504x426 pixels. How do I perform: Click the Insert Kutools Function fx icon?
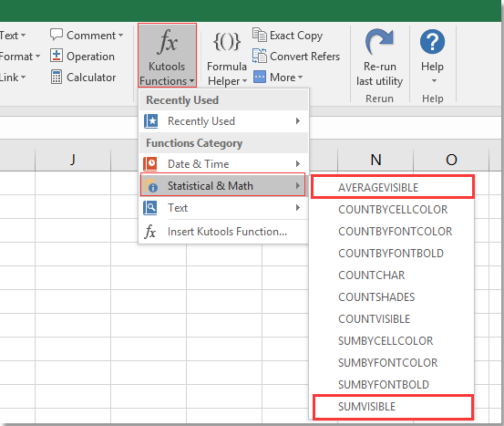150,232
